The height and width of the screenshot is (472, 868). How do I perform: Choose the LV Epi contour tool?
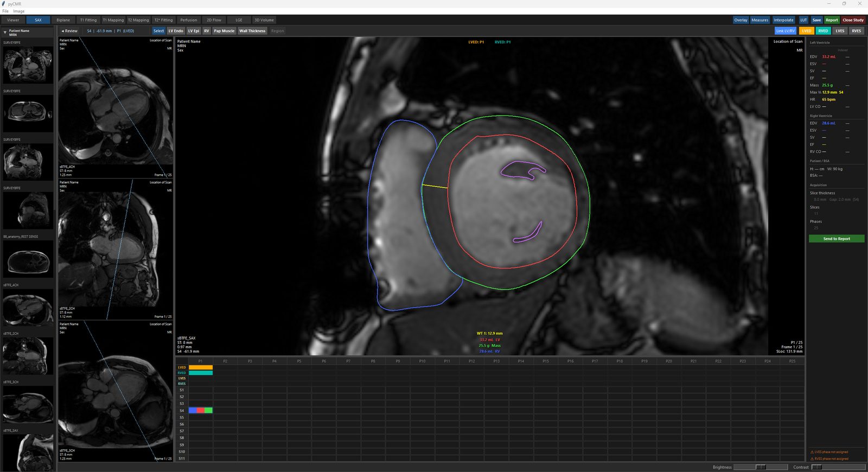tap(194, 31)
